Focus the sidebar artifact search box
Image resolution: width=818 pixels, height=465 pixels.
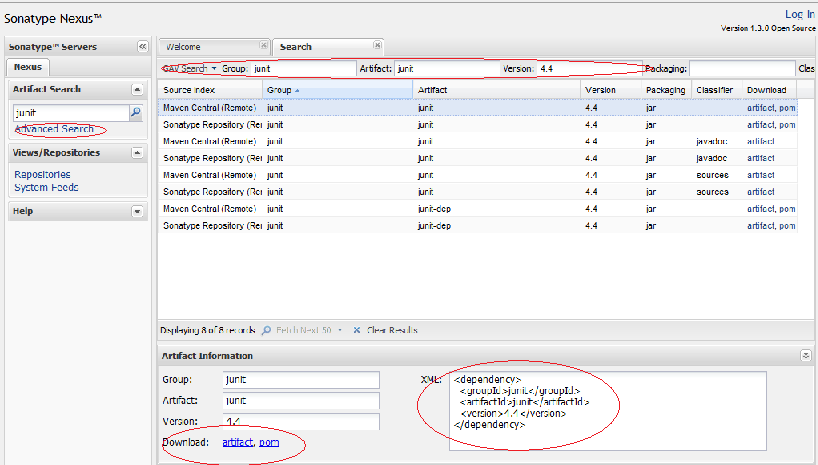71,113
